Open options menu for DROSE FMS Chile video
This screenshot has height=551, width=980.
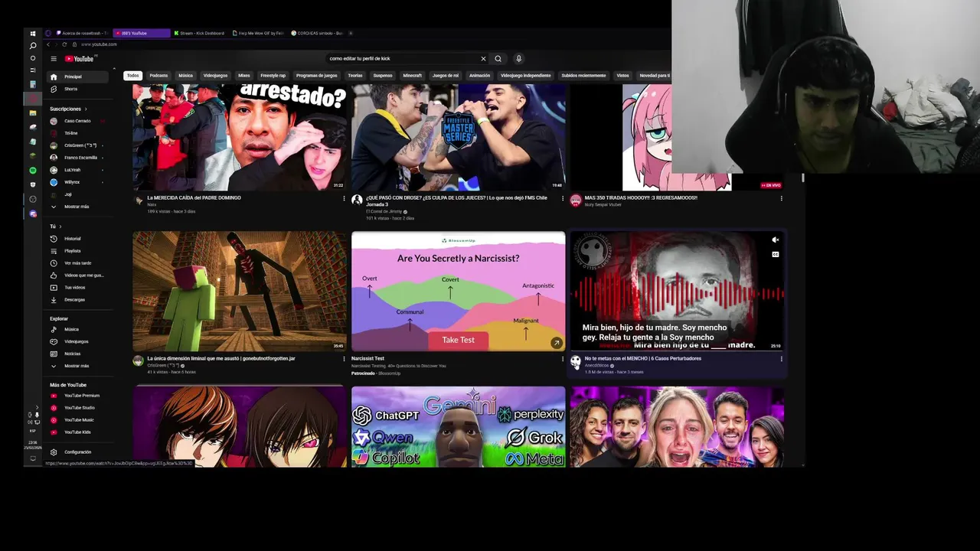point(563,198)
